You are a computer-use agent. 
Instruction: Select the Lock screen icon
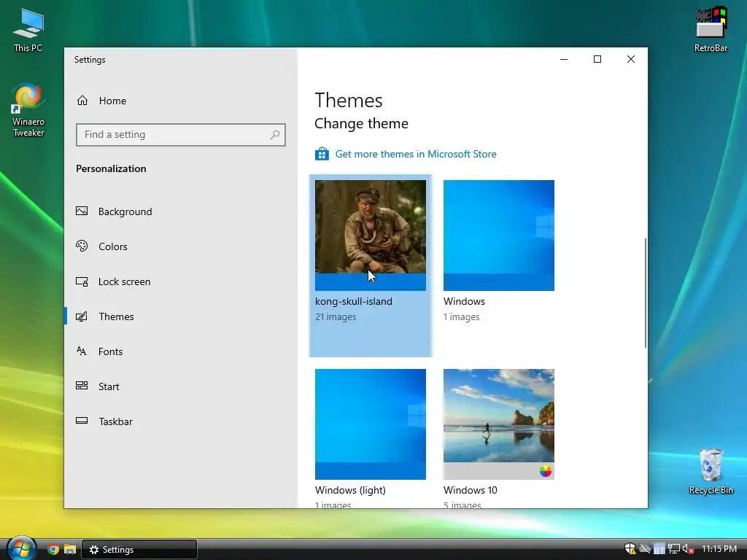[82, 281]
